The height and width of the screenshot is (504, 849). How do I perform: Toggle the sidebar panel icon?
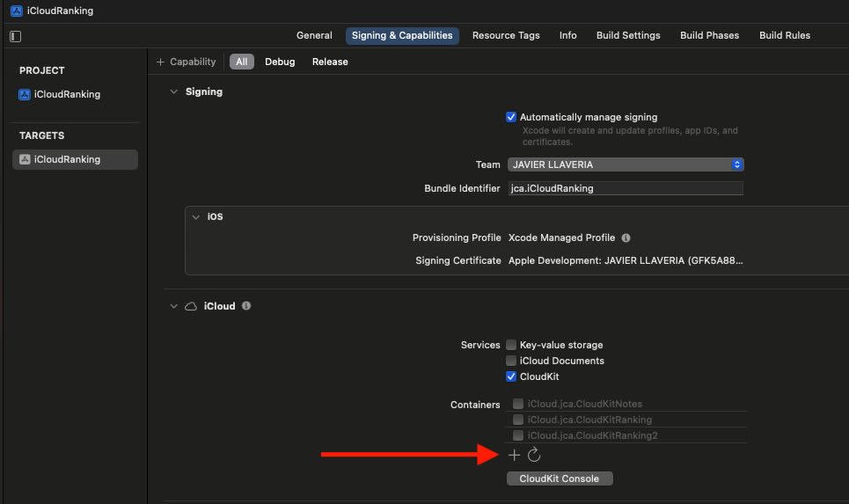click(x=15, y=36)
